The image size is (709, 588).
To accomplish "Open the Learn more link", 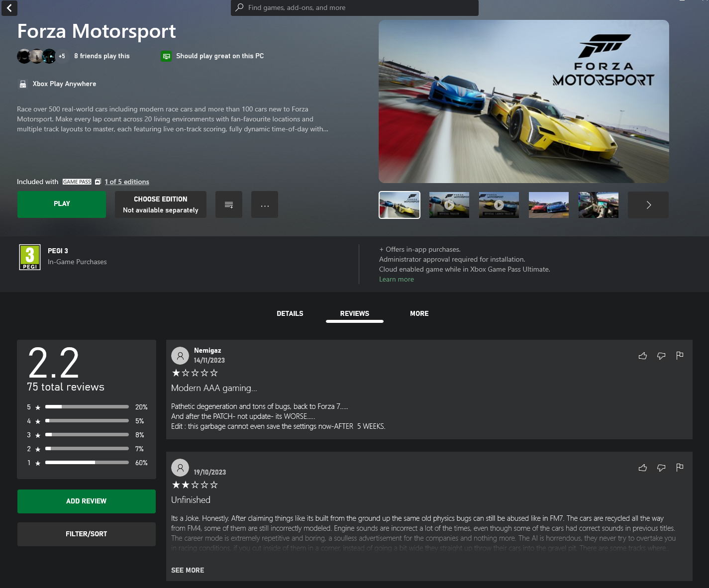I will click(397, 280).
